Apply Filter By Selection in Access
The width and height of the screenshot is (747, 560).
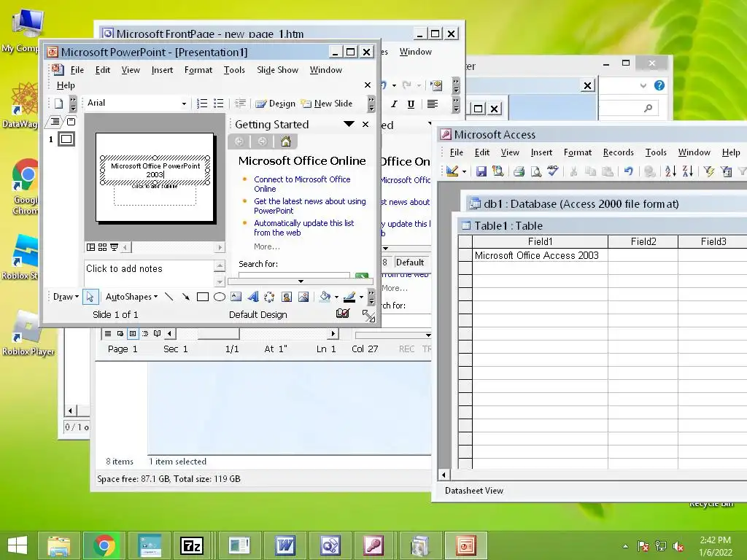coord(709,171)
